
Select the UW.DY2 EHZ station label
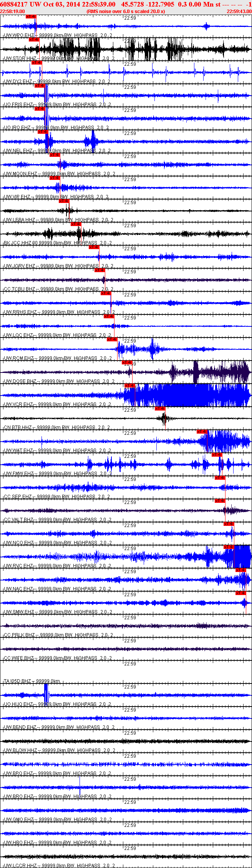[18, 81]
